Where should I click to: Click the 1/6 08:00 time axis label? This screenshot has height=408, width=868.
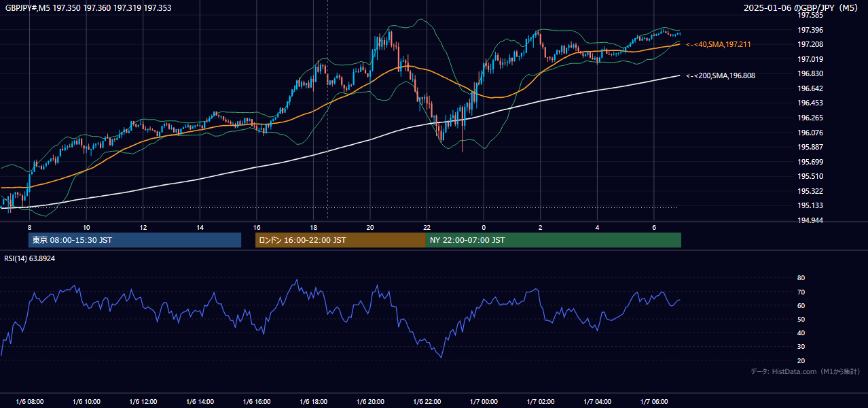[29, 401]
